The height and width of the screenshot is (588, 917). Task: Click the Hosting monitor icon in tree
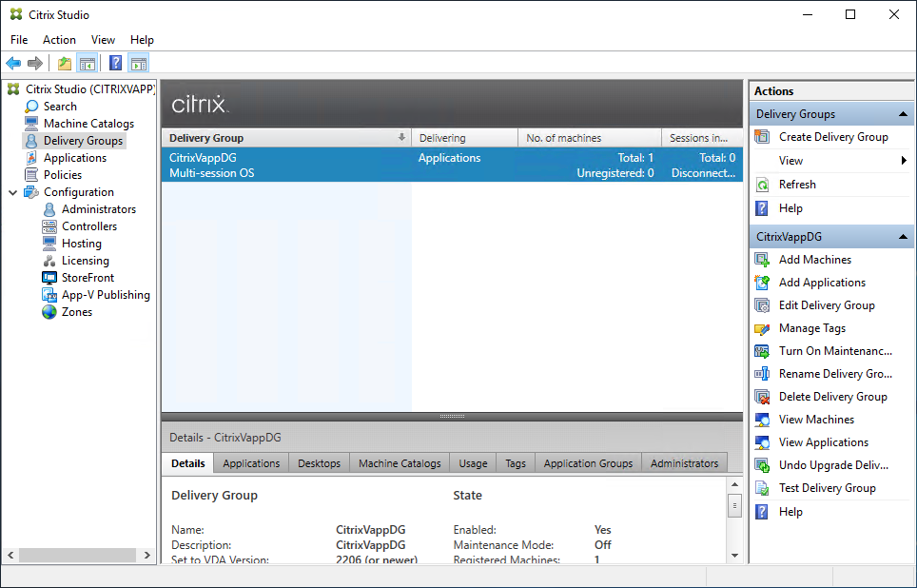[x=49, y=244]
